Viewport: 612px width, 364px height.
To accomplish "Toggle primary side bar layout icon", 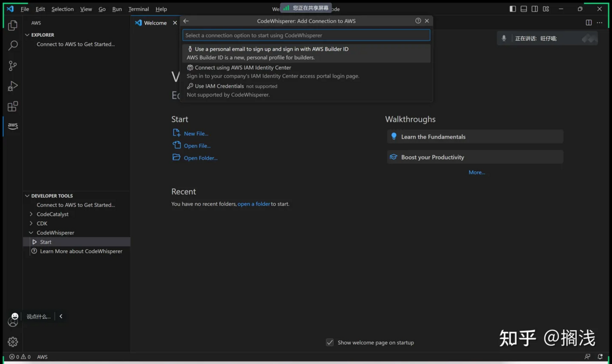I will click(512, 9).
